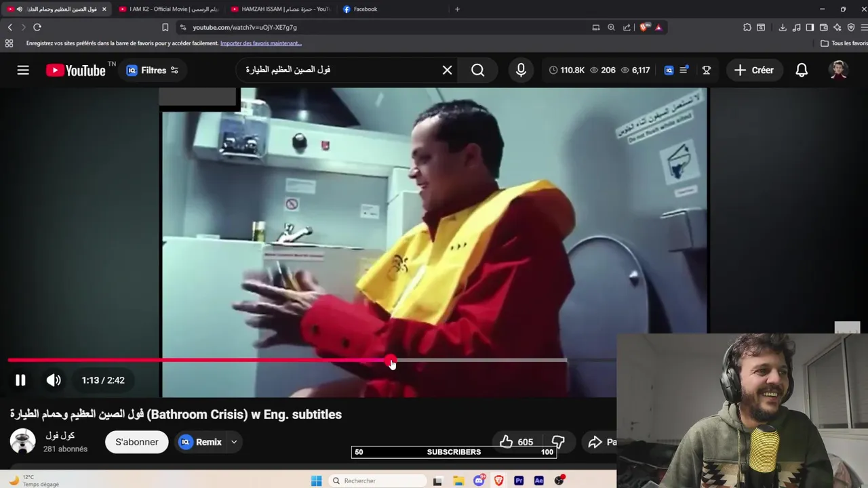Open the address bar share icon
Viewport: 868px width, 488px height.
pyautogui.click(x=627, y=27)
